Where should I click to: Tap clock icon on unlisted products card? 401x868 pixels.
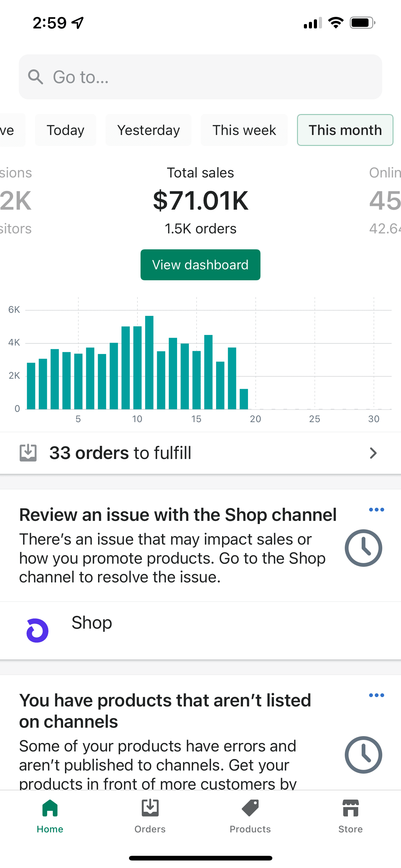coord(363,755)
